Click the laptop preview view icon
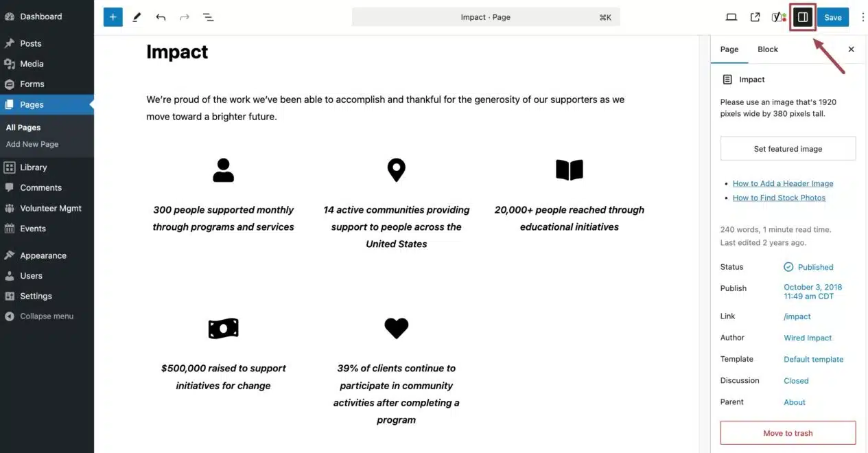868x453 pixels. (x=731, y=17)
